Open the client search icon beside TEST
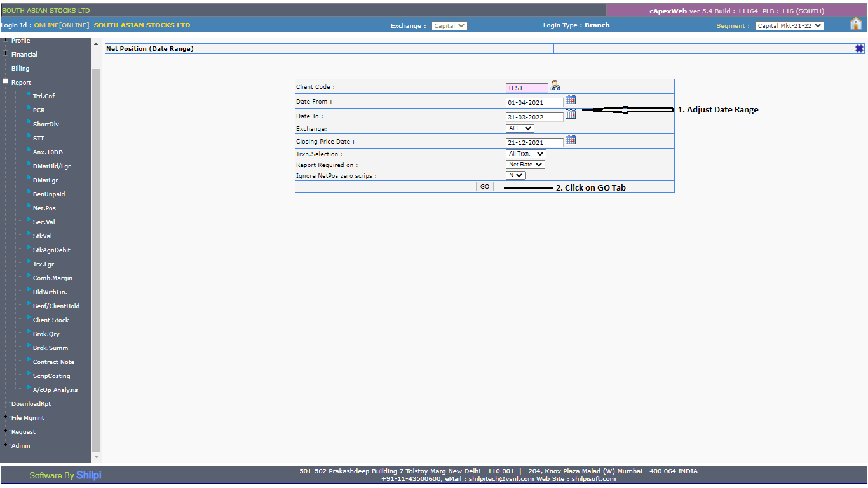The image size is (868, 488). click(556, 86)
